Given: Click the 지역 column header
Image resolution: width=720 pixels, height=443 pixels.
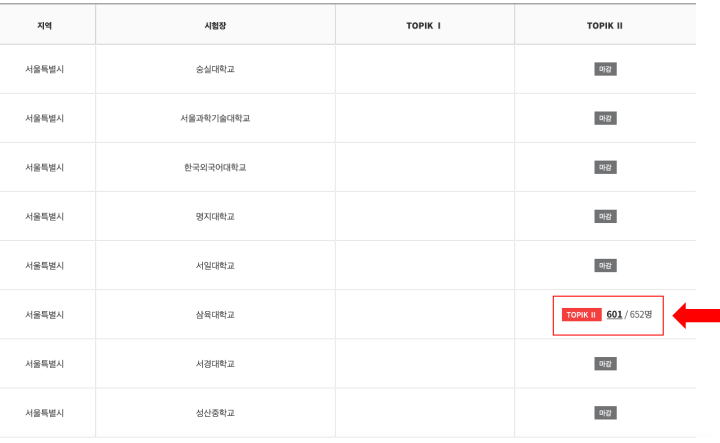Looking at the screenshot, I should pyautogui.click(x=47, y=25).
